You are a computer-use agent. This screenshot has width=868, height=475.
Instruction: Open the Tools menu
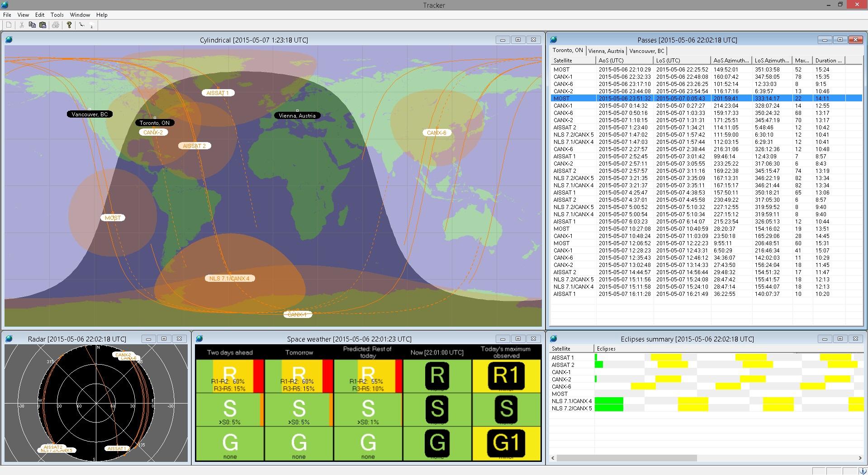click(x=57, y=15)
